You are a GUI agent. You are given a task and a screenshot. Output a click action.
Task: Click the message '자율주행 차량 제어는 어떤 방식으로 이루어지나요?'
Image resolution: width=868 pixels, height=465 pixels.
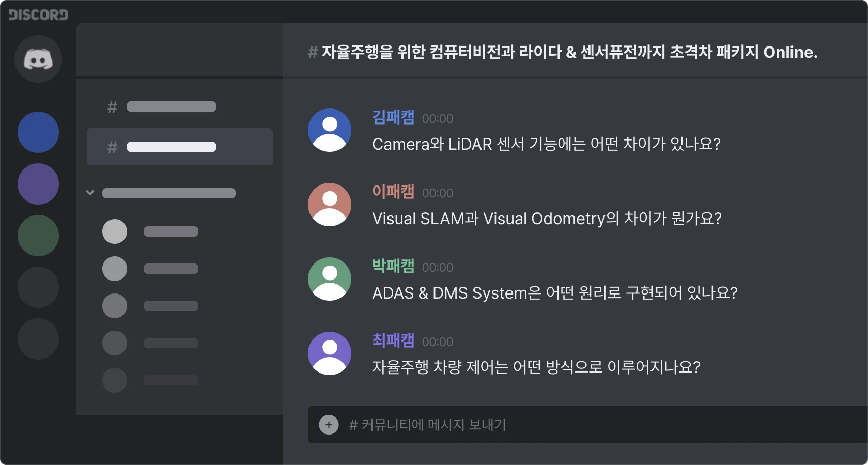[x=536, y=367]
